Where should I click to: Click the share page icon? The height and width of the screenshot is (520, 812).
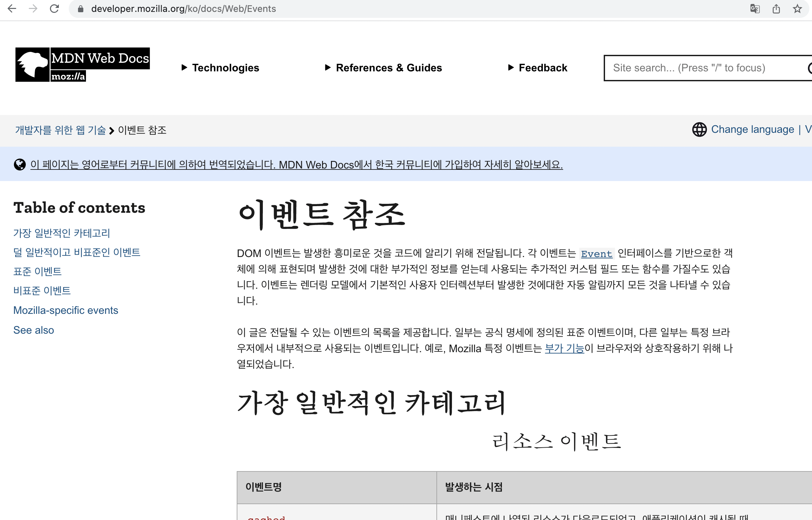coord(776,9)
